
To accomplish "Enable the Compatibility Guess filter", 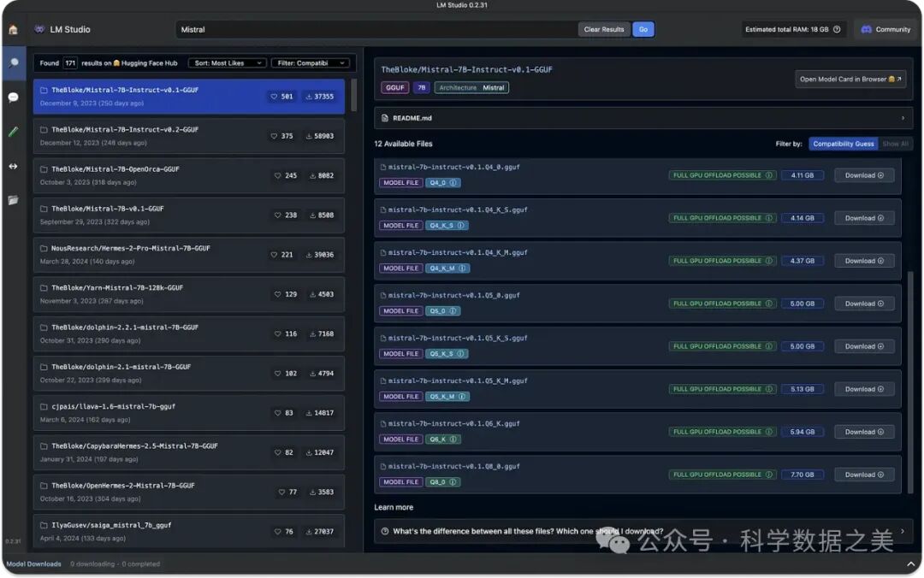I will [x=843, y=144].
